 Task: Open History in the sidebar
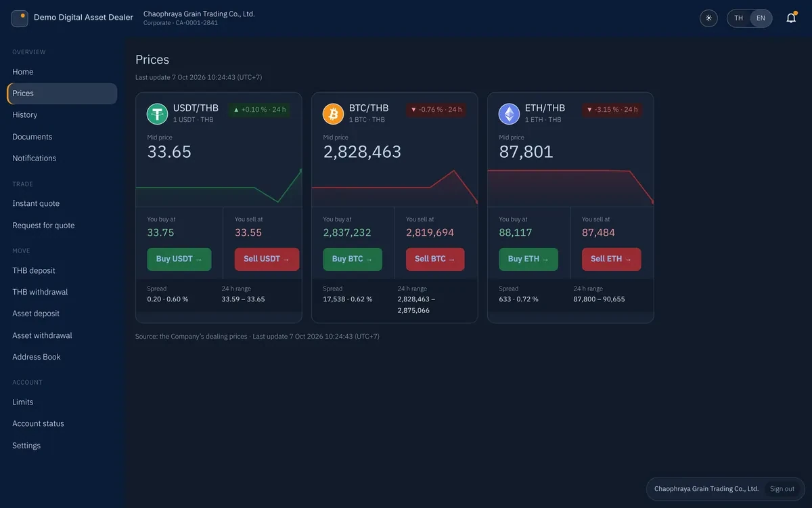pos(62,115)
